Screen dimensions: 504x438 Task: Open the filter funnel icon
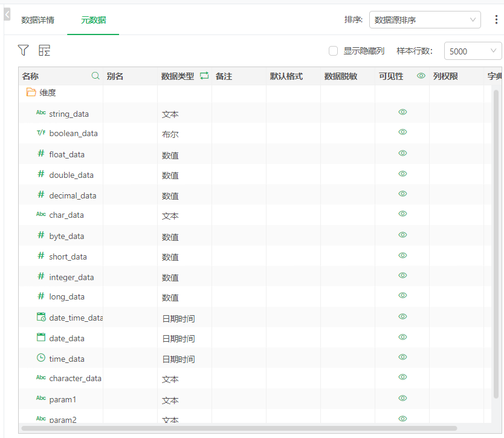23,50
